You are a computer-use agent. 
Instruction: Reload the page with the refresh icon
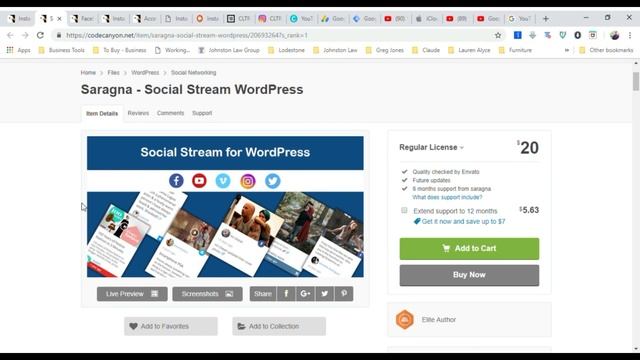coord(40,36)
